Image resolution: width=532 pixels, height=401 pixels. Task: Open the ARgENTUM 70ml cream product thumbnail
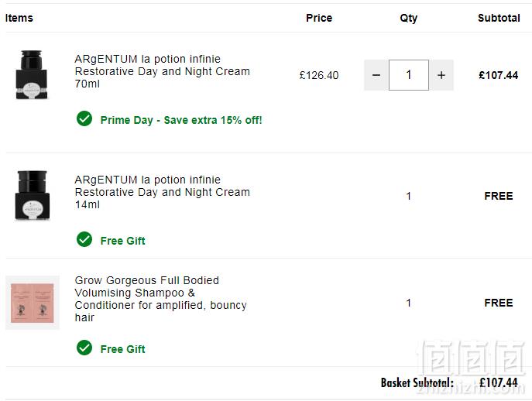point(32,74)
